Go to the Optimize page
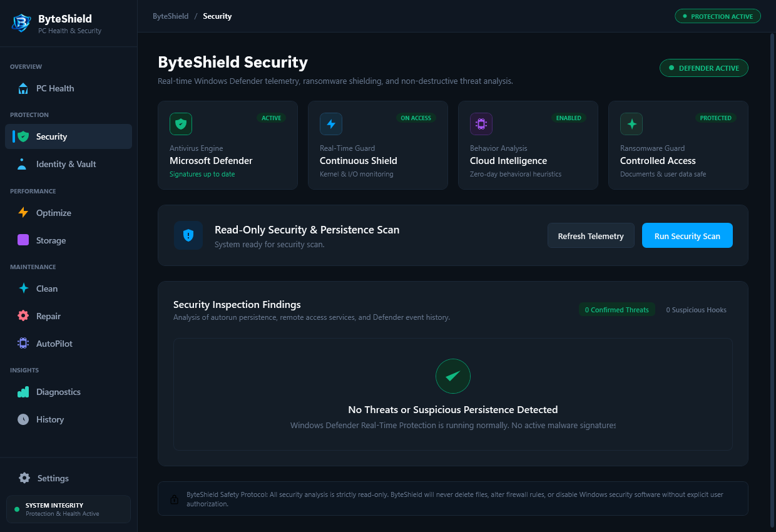This screenshot has height=532, width=776. click(68, 213)
